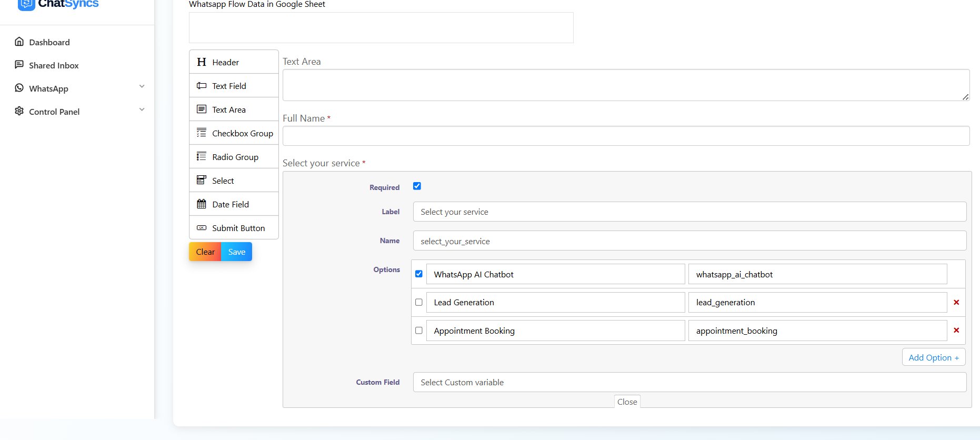Viewport: 980px width, 440px height.
Task: Click the WhatsApp icon in sidebar
Action: coord(19,88)
